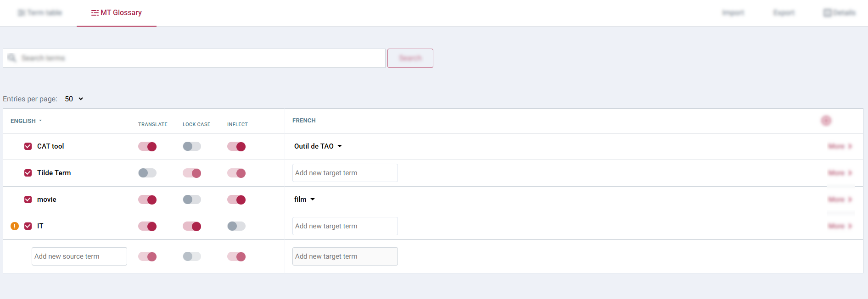The image size is (868, 299).
Task: Click the Add new source term field
Action: coord(79,256)
